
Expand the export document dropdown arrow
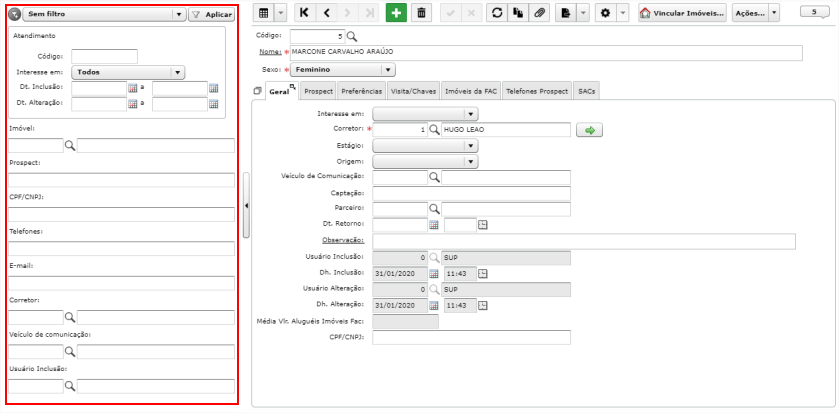(583, 13)
